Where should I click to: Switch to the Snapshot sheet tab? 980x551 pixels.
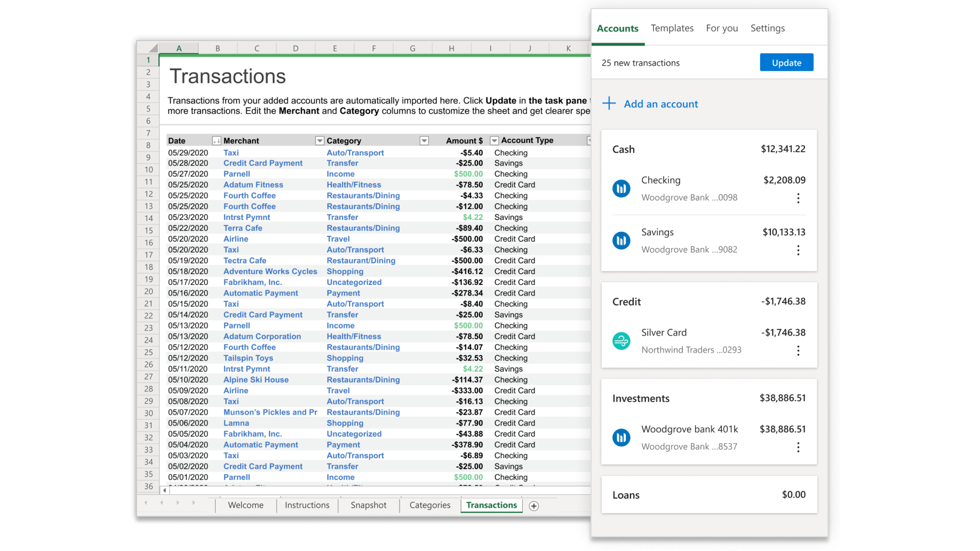point(368,505)
